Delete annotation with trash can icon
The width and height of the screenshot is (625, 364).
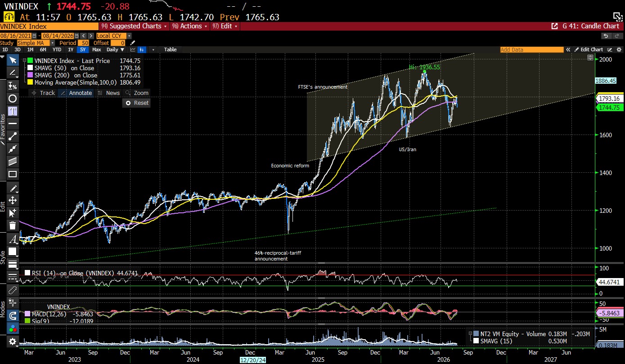[x=13, y=226]
